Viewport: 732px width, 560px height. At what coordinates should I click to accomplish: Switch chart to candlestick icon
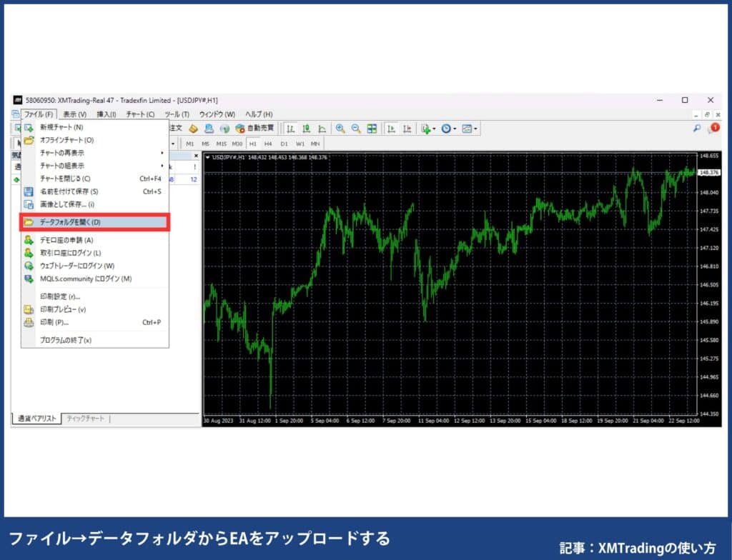click(306, 129)
